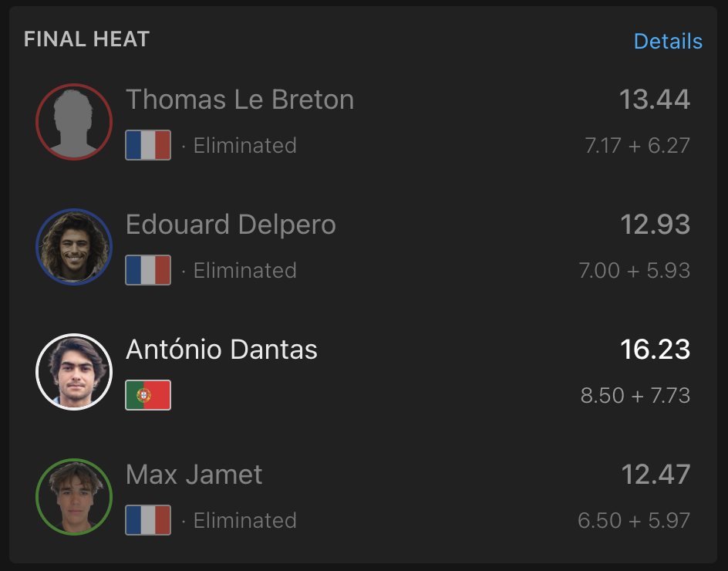
Task: Open the Thomas Le Breton name link
Action: coord(240,100)
